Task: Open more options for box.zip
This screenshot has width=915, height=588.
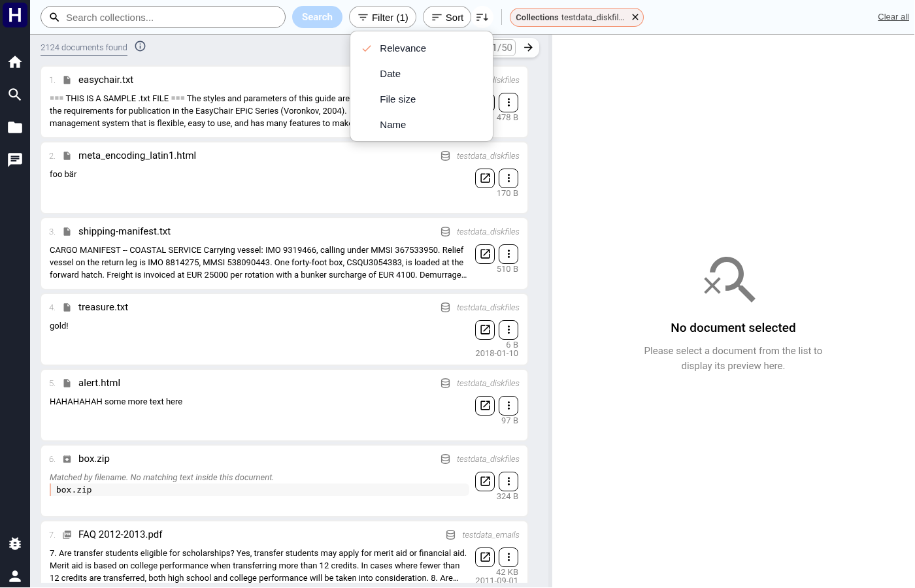Action: pyautogui.click(x=508, y=482)
